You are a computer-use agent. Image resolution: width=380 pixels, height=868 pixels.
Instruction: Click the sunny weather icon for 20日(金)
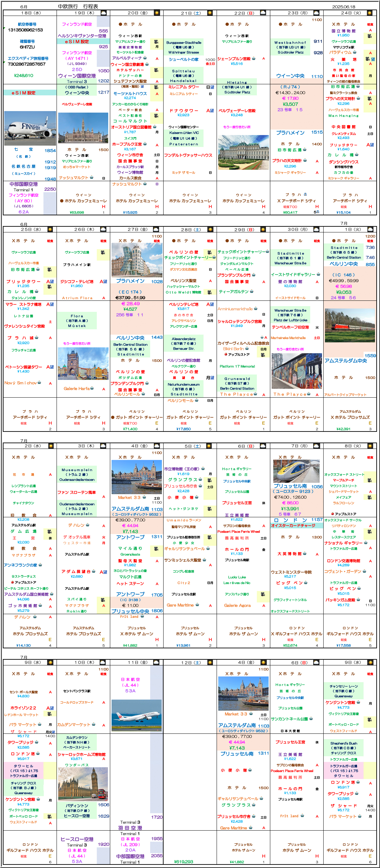pos(157,13)
